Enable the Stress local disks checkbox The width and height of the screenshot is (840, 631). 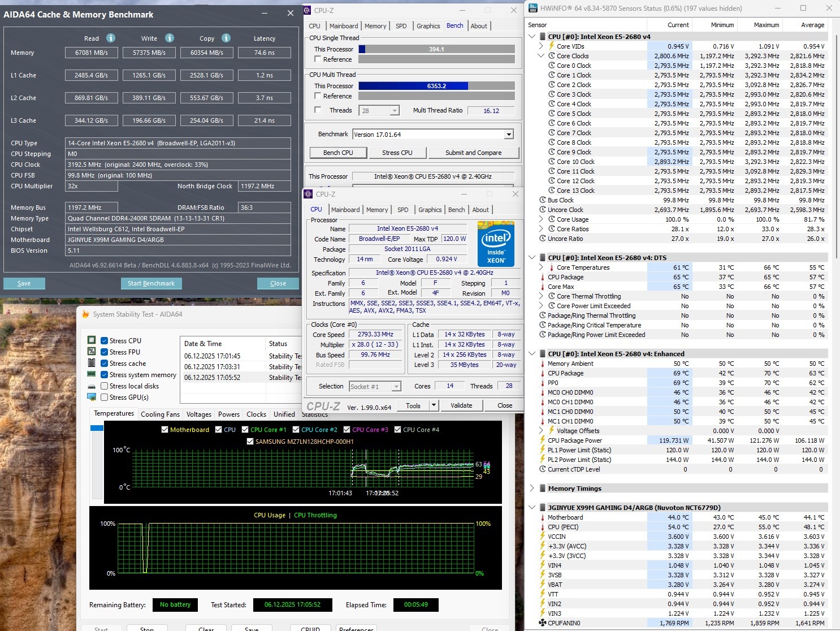(105, 386)
